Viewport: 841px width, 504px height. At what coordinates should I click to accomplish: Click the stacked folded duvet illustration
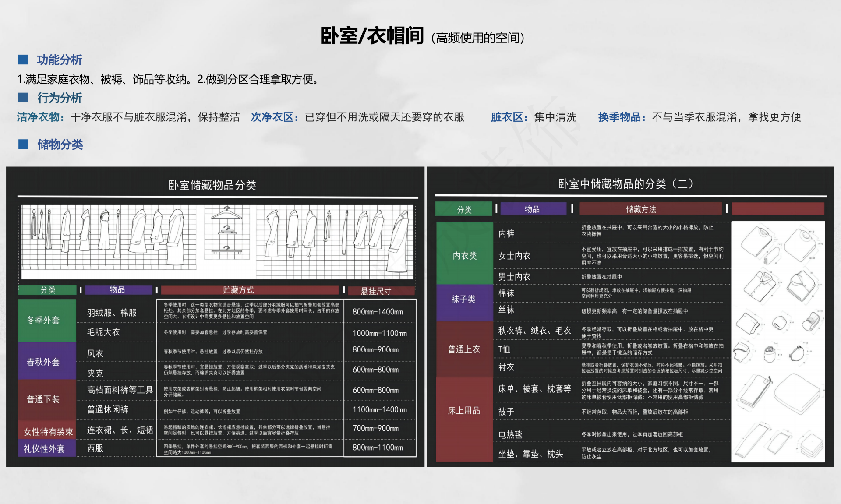[798, 393]
